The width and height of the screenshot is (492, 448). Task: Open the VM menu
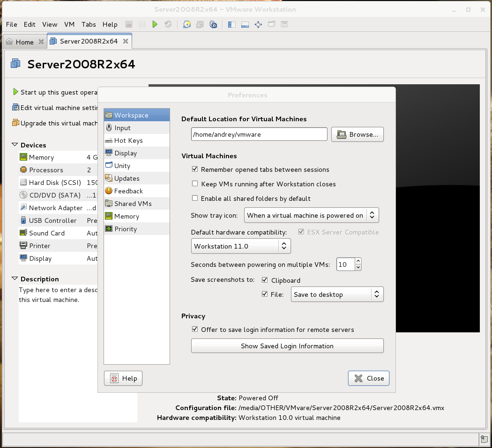69,24
